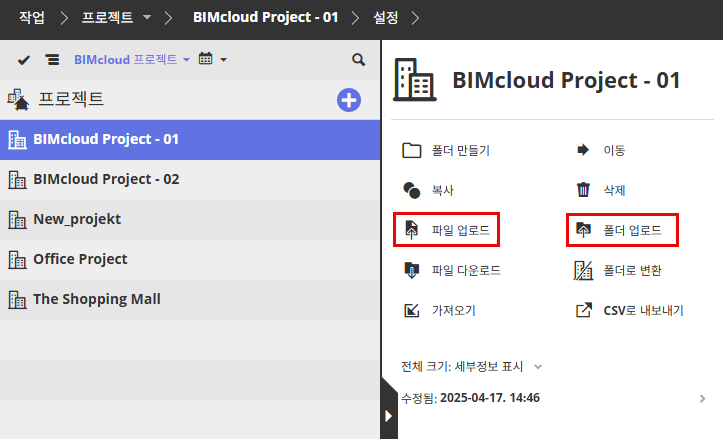Screen dimensions: 723x439
Task: Click the 폴더 업로드 label
Action: coord(633,230)
